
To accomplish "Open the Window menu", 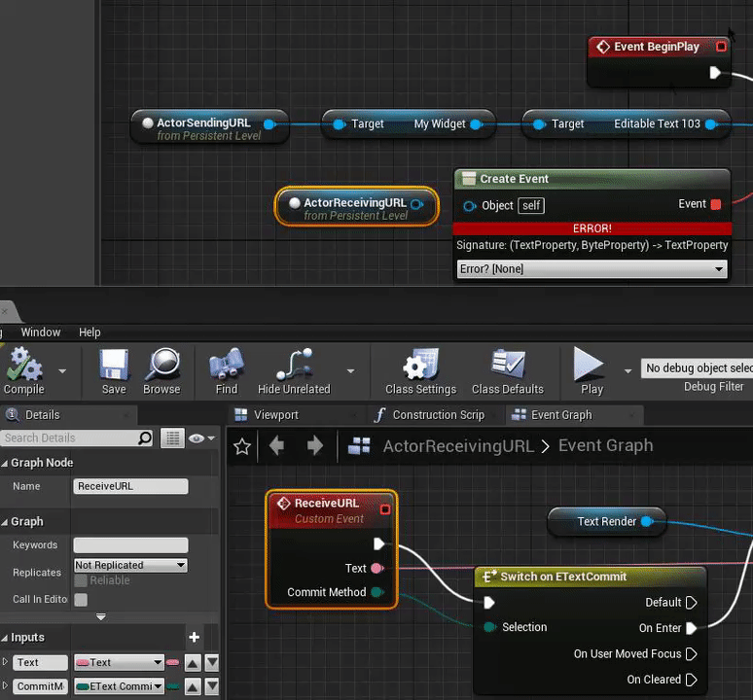I will tap(41, 332).
